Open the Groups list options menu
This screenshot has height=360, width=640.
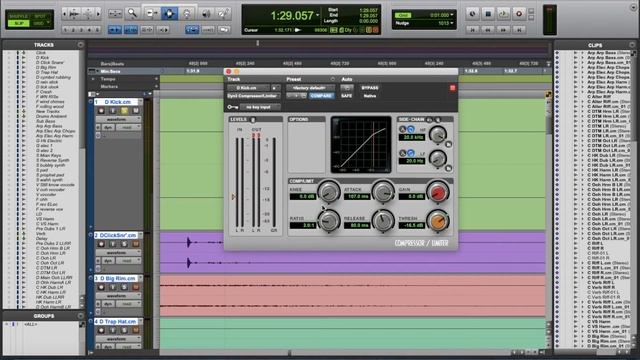pyautogui.click(x=80, y=316)
